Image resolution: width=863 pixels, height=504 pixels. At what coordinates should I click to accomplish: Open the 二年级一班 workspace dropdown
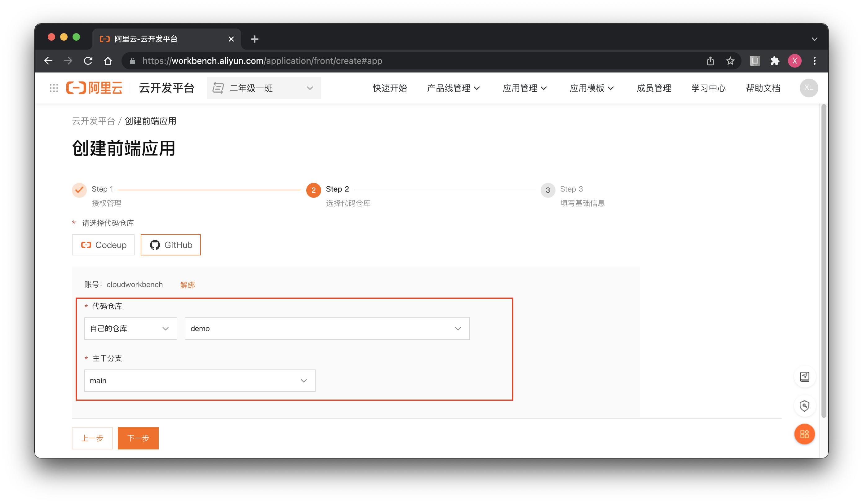point(264,88)
